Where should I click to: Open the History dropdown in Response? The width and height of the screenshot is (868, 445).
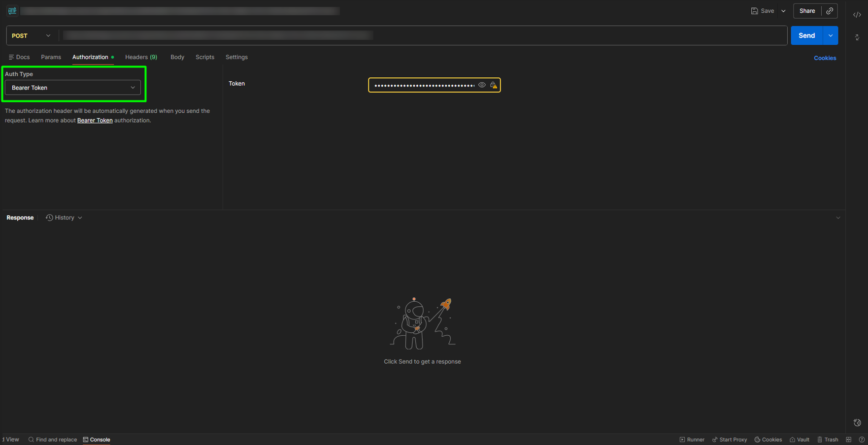click(64, 218)
